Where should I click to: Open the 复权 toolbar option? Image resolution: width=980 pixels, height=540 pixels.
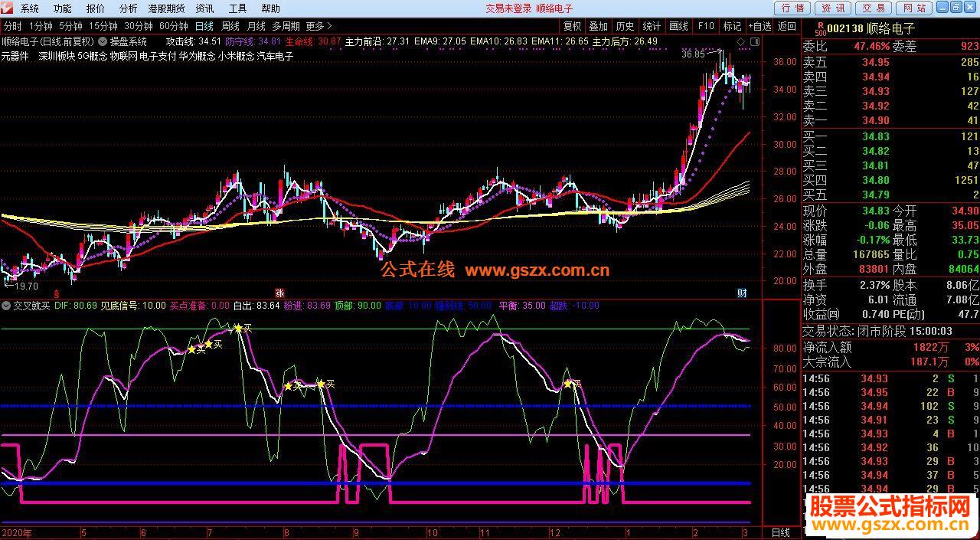(x=572, y=25)
